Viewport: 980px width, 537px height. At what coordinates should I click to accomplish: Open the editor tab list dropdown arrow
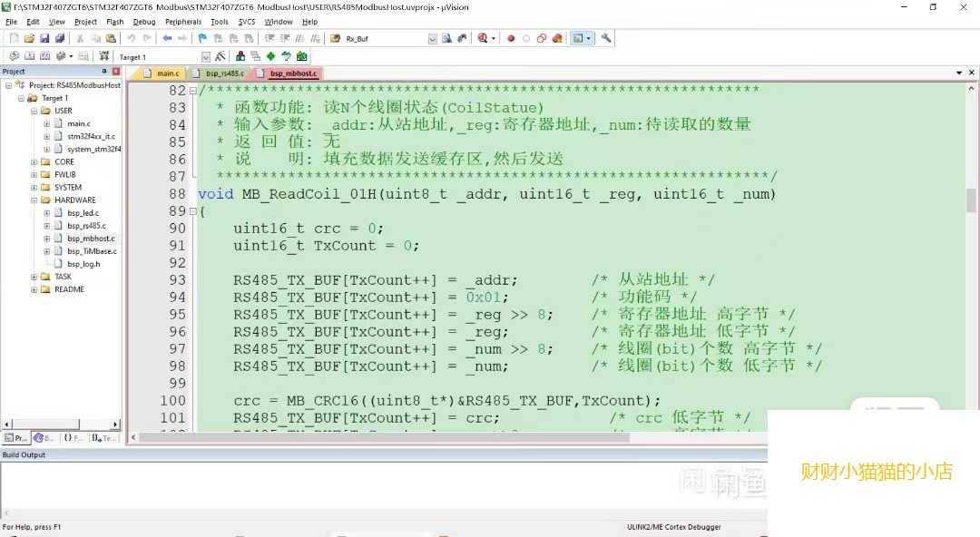pos(959,73)
